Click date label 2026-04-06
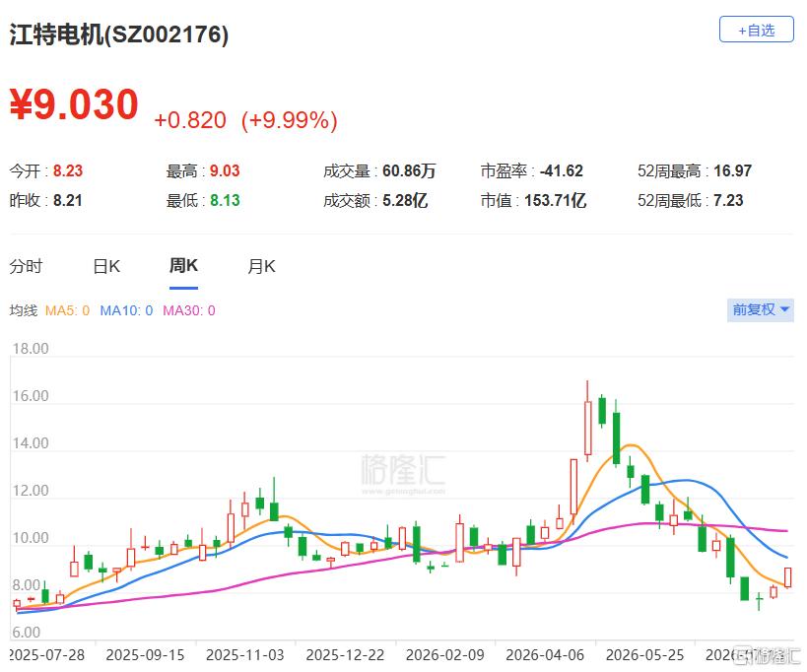The image size is (807, 672). click(x=545, y=655)
